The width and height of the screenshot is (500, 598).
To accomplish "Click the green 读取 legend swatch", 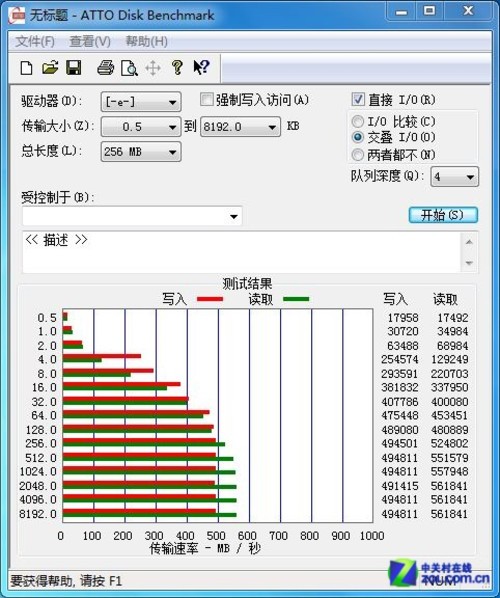I will (x=296, y=299).
